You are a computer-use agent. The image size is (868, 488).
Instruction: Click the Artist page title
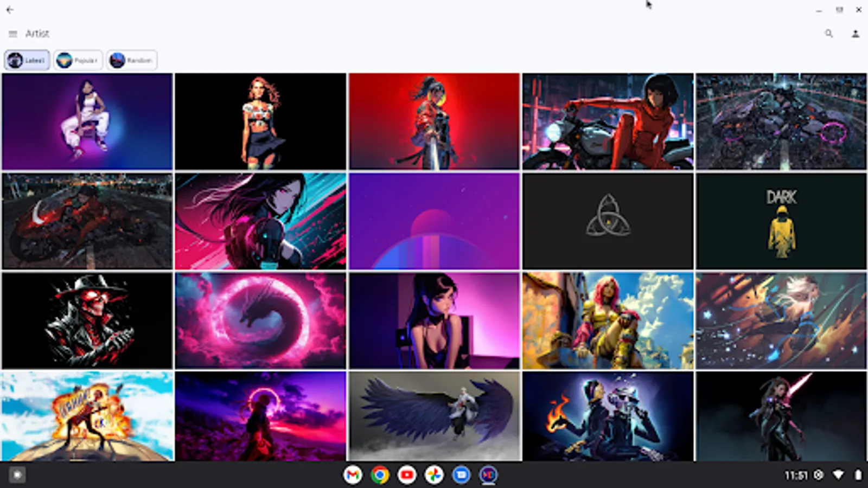click(x=37, y=34)
